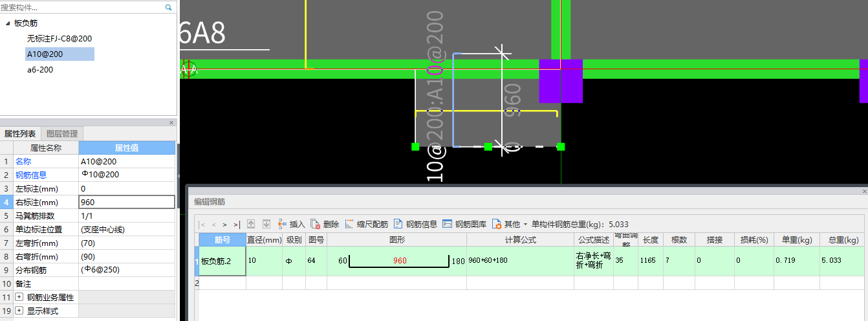Click the 图号 column header
The height and width of the screenshot is (321, 868).
pyautogui.click(x=316, y=239)
